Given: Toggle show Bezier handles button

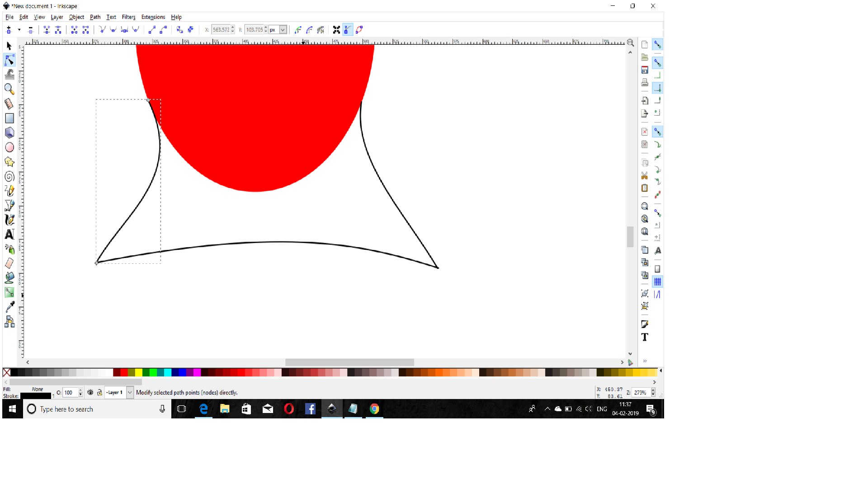Looking at the screenshot, I should (347, 30).
